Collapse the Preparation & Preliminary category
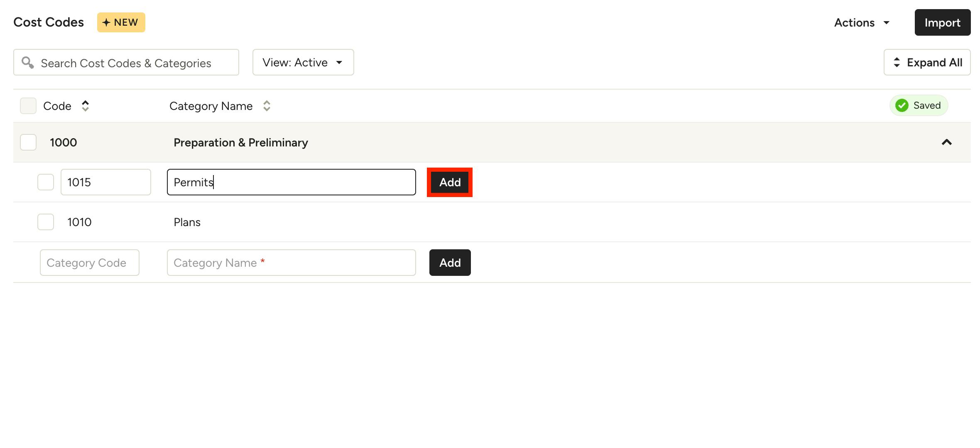Screen dimensions: 980x448 pos(946,142)
